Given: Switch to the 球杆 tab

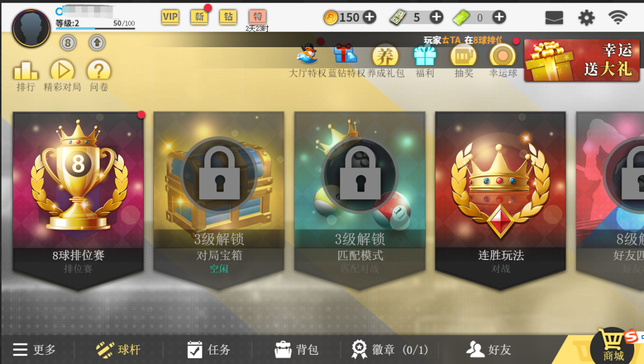Looking at the screenshot, I should pyautogui.click(x=118, y=350).
